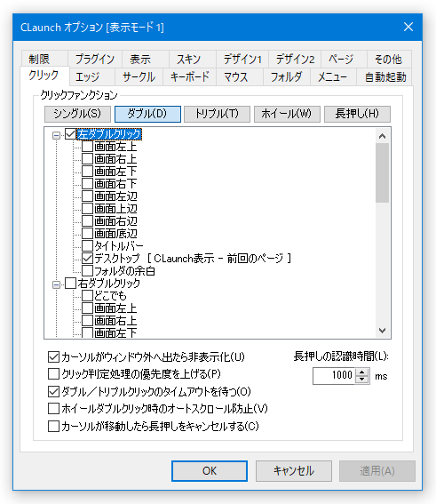Select the クリック tab

pyautogui.click(x=44, y=76)
